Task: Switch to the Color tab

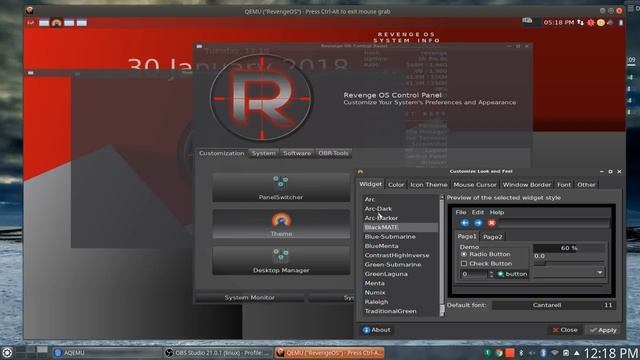Action: [396, 185]
